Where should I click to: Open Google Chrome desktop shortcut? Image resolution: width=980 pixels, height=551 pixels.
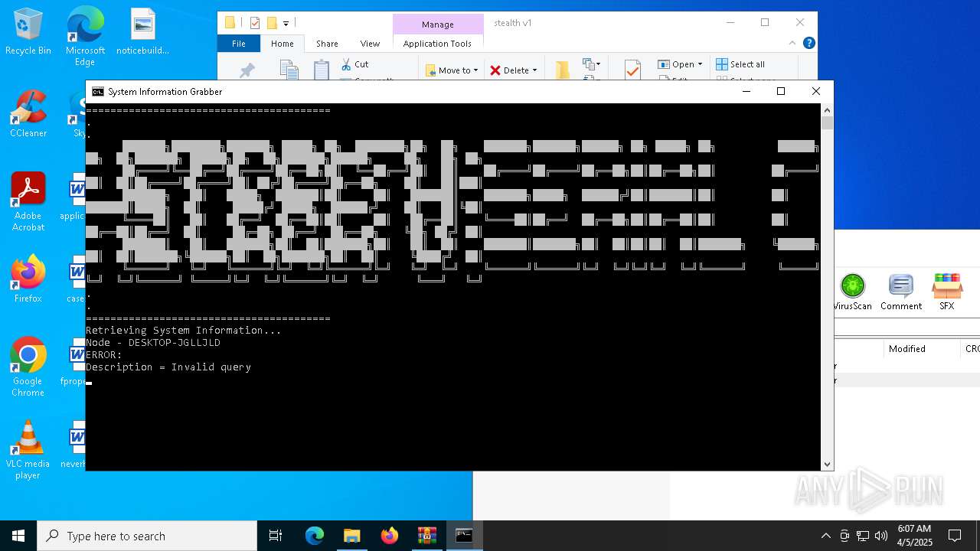click(x=28, y=367)
